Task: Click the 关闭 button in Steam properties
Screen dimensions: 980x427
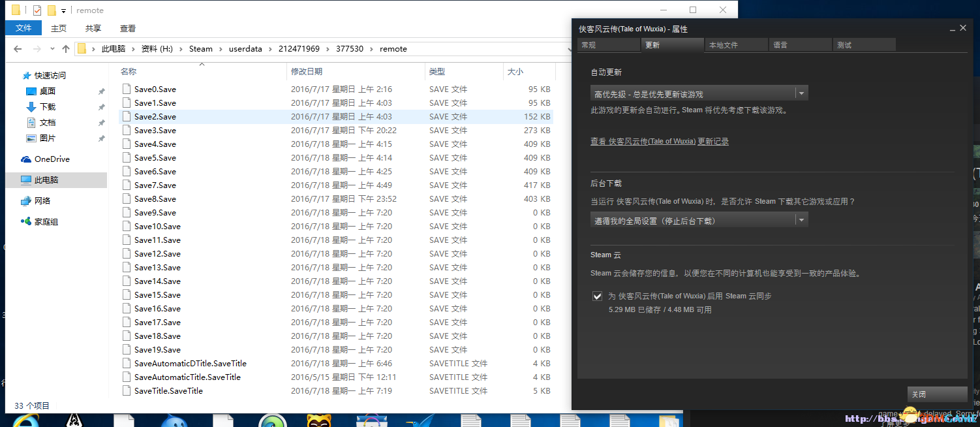Action: point(937,394)
